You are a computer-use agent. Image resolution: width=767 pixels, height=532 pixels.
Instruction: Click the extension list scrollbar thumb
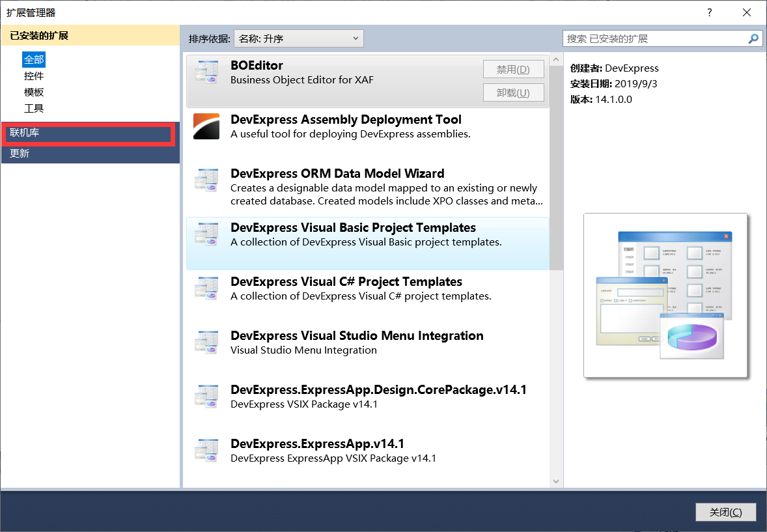click(555, 168)
